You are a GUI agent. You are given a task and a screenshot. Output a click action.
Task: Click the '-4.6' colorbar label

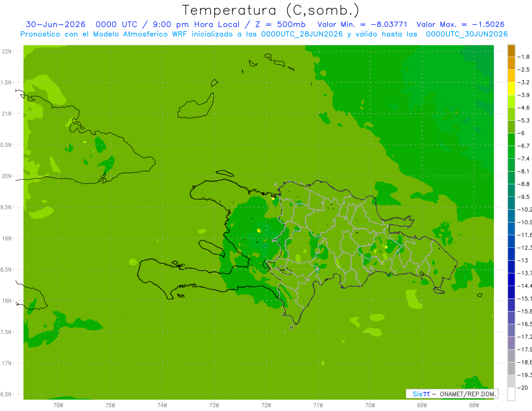[x=524, y=108]
